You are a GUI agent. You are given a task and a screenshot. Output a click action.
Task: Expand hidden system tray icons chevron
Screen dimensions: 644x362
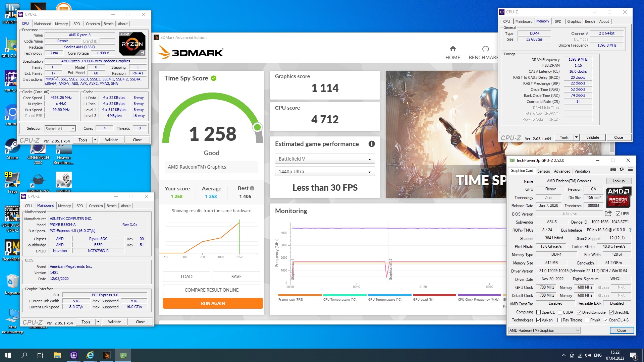coord(563,355)
